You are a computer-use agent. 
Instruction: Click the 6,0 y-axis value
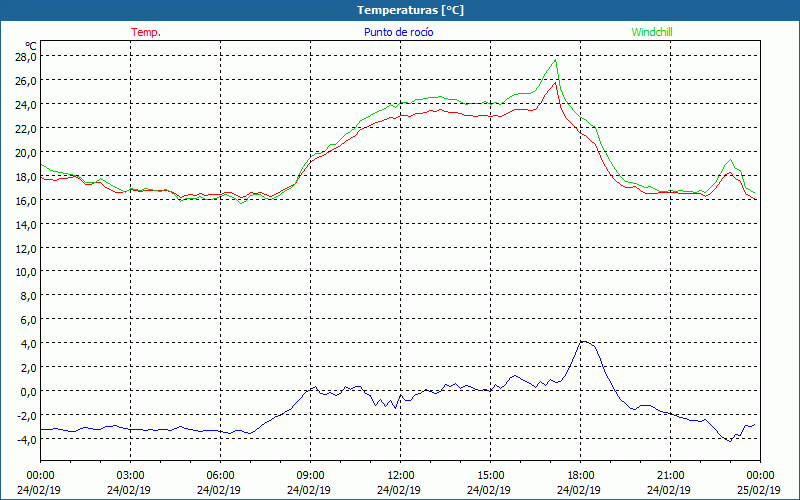tap(28, 319)
